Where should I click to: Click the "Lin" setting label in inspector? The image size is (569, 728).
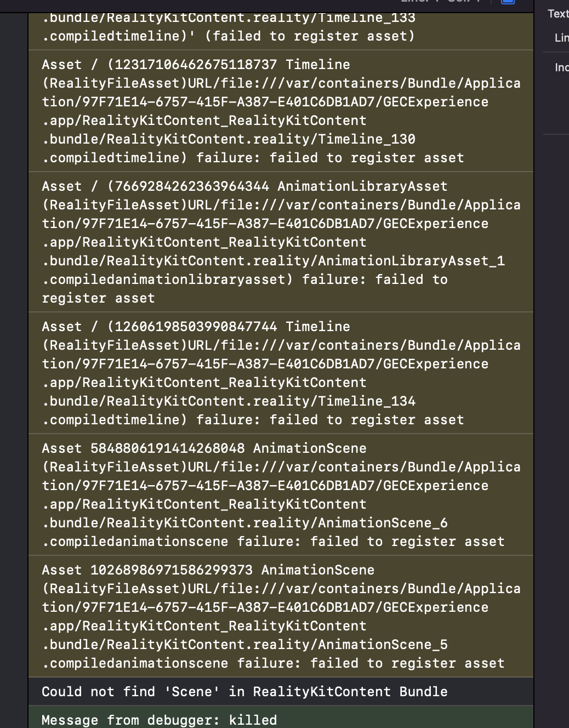click(561, 38)
